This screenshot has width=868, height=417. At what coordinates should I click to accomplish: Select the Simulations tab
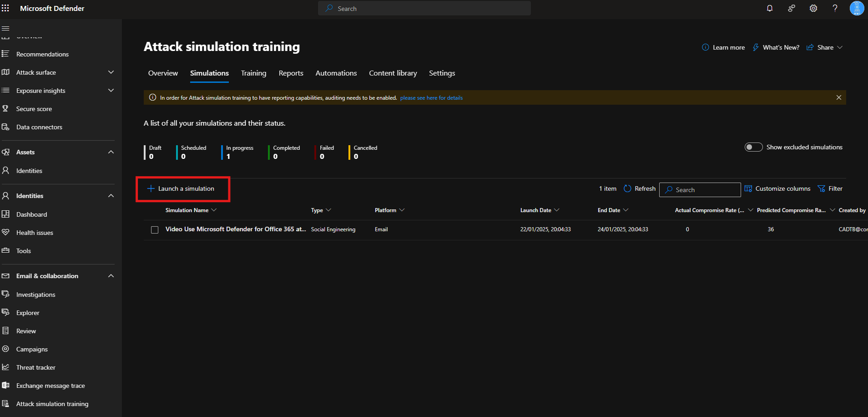(209, 73)
